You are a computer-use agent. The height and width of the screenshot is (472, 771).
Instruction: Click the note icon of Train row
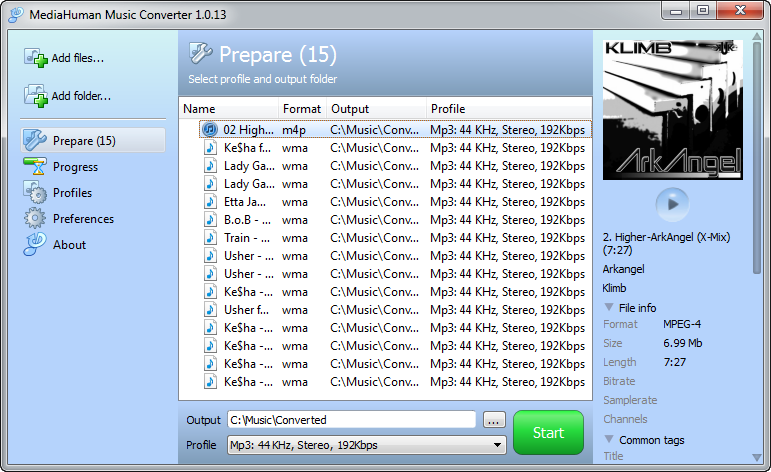pos(210,237)
